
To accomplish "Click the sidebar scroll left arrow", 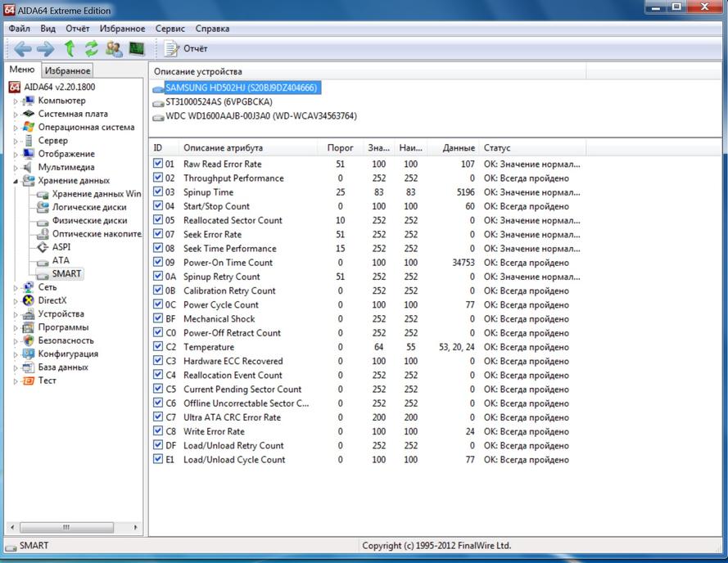I will click(x=12, y=527).
